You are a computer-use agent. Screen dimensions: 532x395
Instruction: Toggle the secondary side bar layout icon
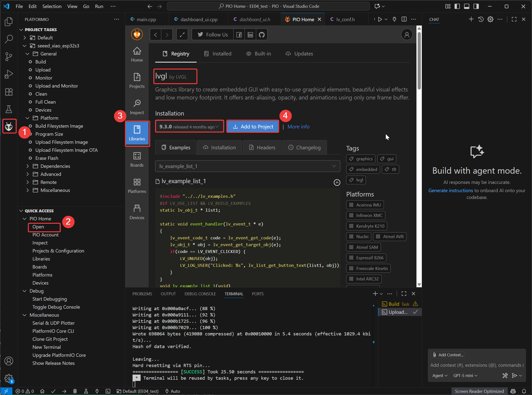476,6
